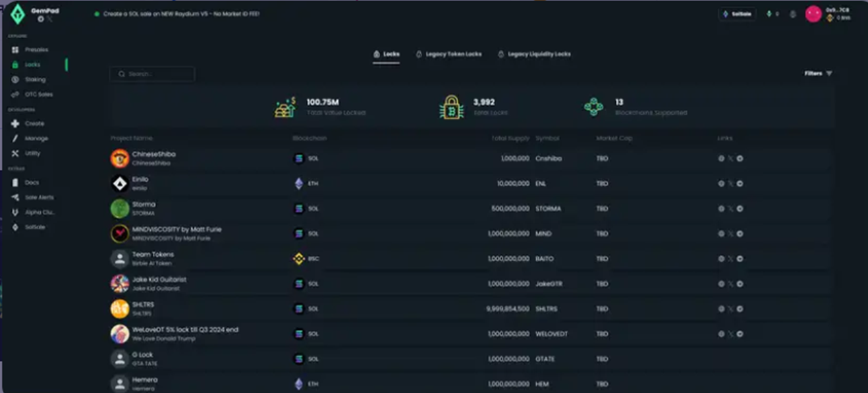Click the Solsale icon in the sidebar
868x393 pixels.
click(15, 227)
